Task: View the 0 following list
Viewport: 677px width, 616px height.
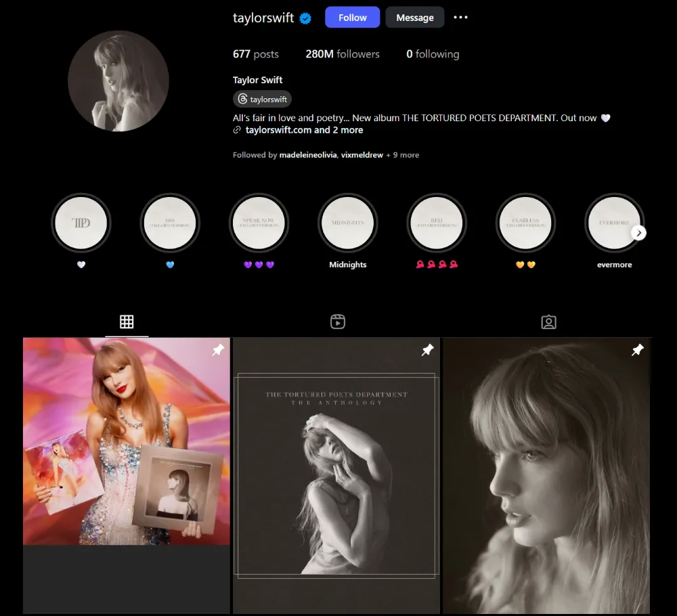Action: [x=433, y=54]
